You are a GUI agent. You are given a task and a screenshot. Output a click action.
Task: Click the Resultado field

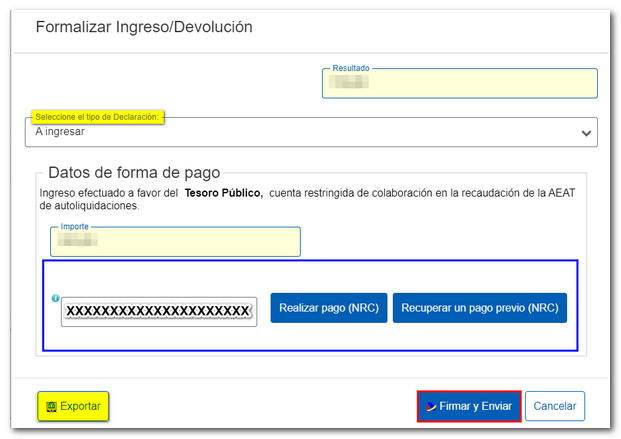460,83
